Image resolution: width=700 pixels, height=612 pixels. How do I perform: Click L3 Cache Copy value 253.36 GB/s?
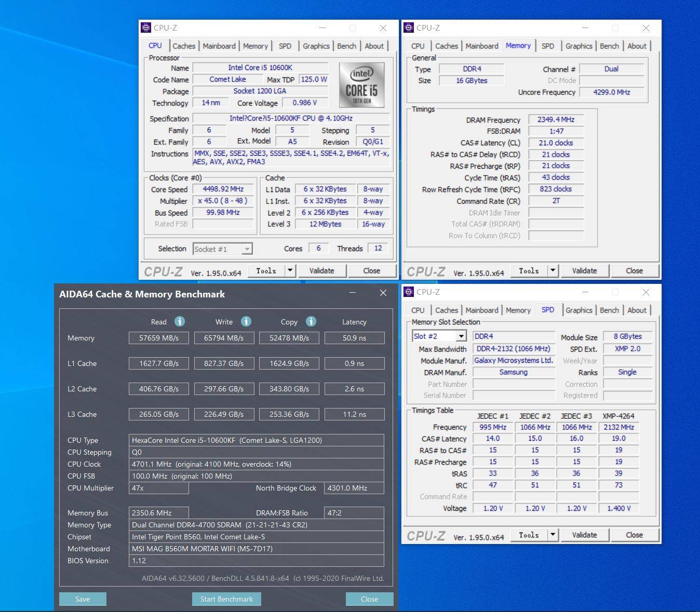289,414
